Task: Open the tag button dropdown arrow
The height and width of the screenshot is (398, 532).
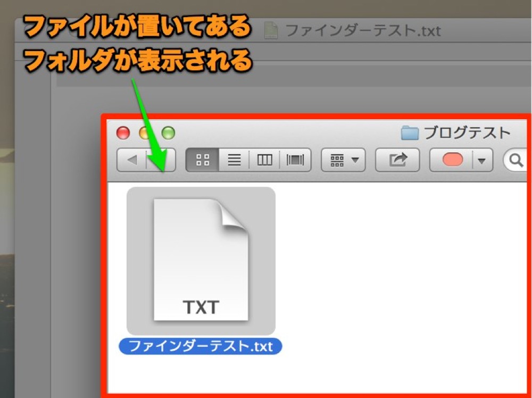Action: 482,160
